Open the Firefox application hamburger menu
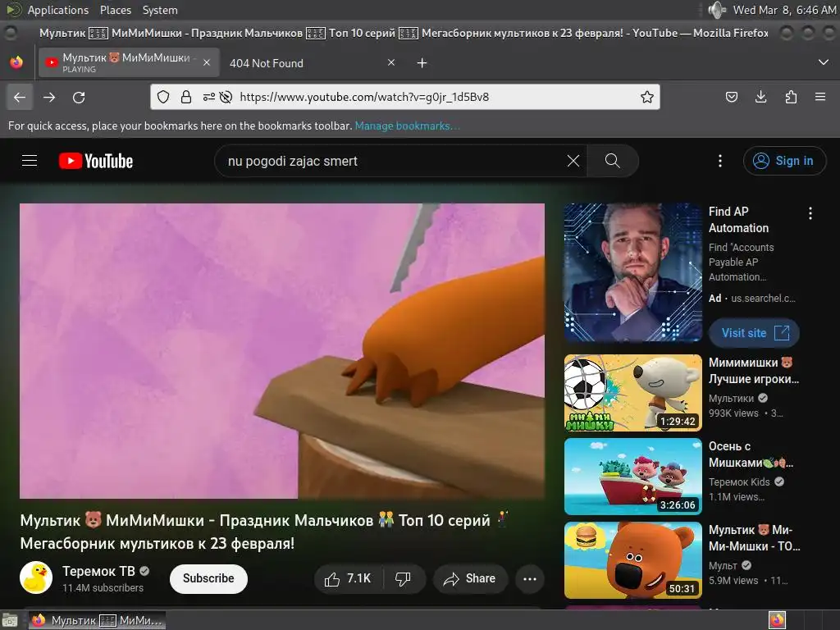Image resolution: width=840 pixels, height=630 pixels. (820, 97)
